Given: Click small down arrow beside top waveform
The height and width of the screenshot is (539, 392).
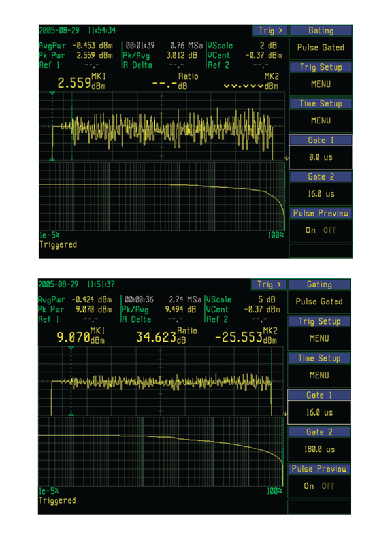Looking at the screenshot, I should pyautogui.click(x=286, y=159).
